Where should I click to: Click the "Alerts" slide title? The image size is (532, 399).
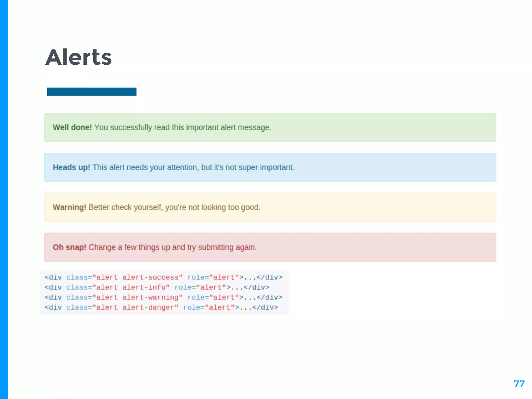(78, 57)
